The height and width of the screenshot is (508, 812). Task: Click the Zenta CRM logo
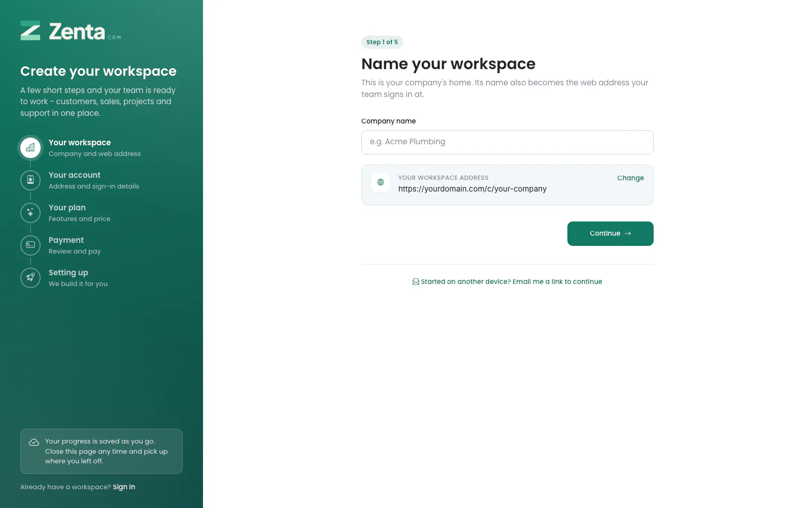point(71,31)
